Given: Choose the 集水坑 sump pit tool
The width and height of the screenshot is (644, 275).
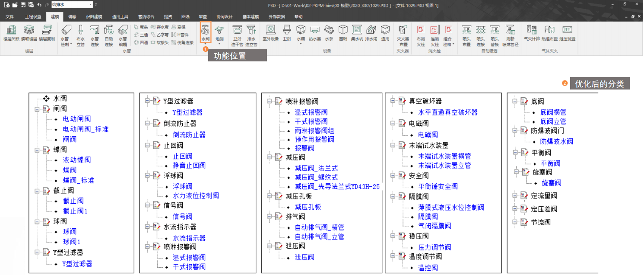Looking at the screenshot, I should [357, 32].
